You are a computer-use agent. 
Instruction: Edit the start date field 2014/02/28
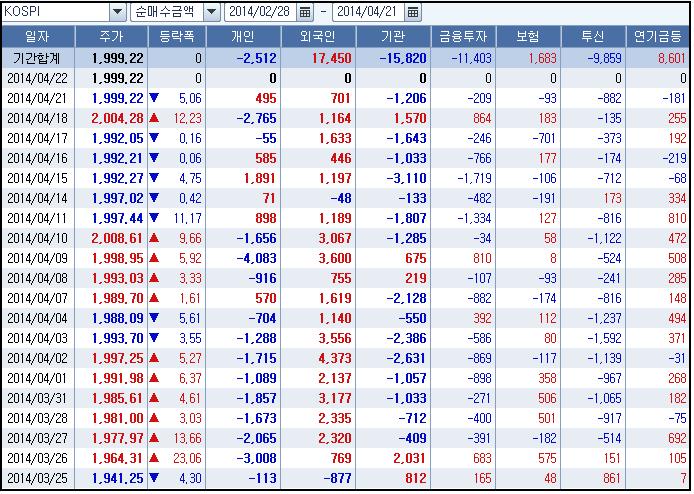261,12
